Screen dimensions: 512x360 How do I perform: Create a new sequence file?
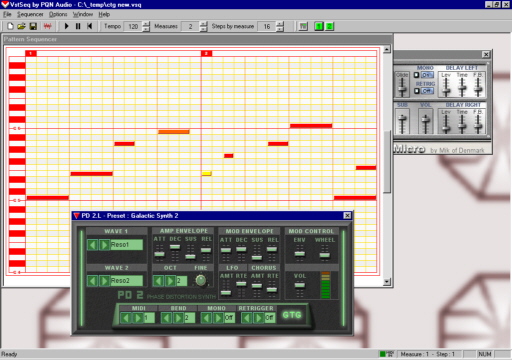(10, 26)
